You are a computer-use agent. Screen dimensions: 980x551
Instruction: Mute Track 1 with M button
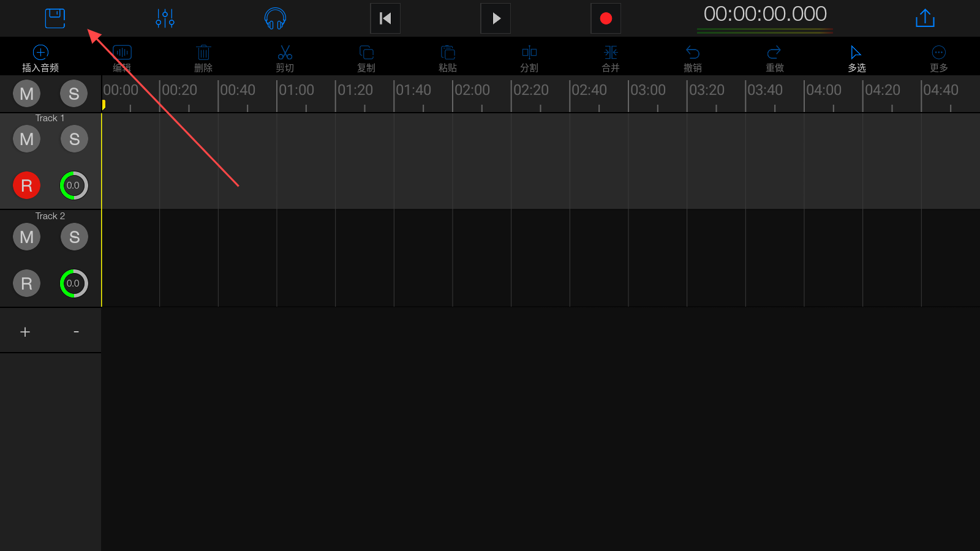pyautogui.click(x=26, y=139)
